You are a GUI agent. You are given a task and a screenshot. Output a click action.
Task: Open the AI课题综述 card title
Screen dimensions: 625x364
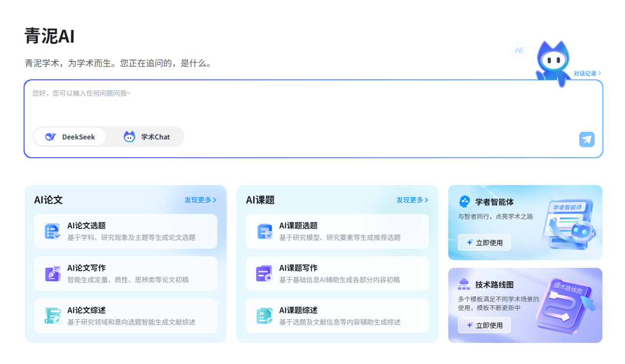pyautogui.click(x=298, y=310)
